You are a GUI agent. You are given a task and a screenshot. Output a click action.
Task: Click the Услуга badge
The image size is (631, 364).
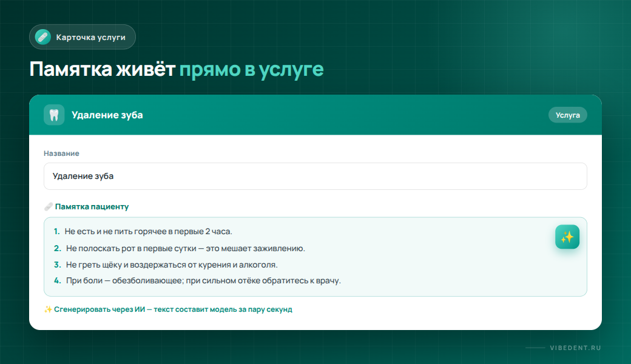(x=567, y=115)
